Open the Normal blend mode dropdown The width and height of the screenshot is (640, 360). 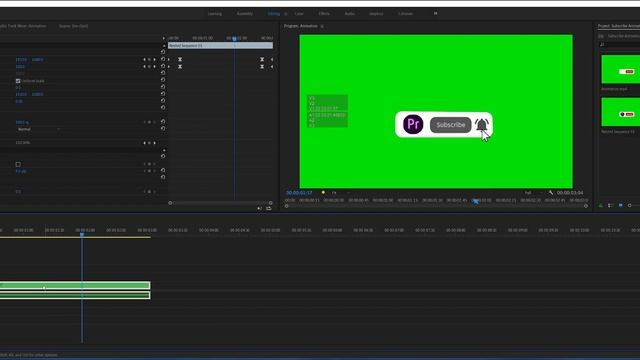(x=38, y=129)
